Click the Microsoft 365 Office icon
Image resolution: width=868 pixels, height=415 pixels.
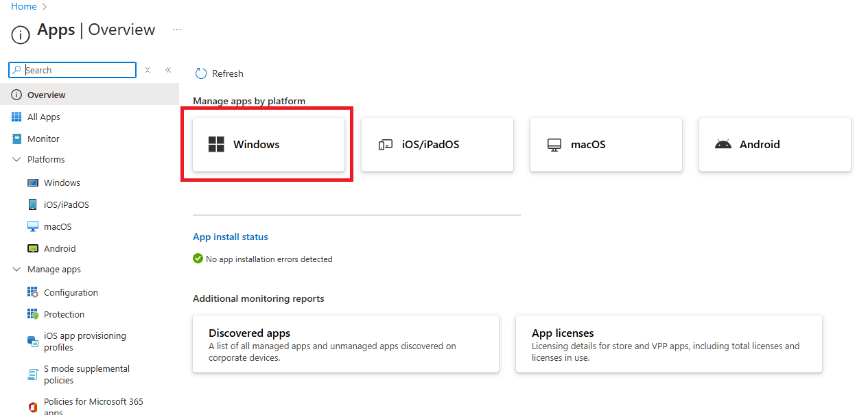click(x=33, y=407)
